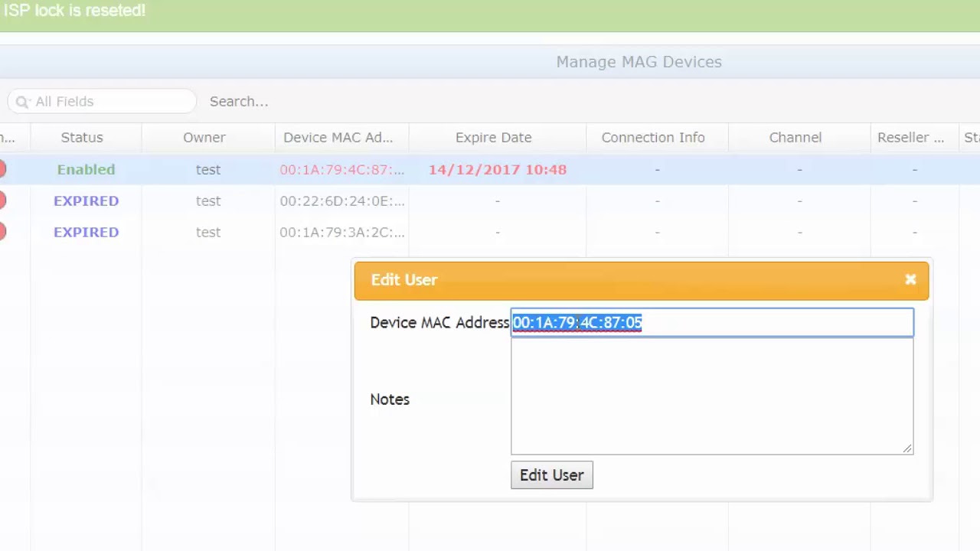Viewport: 980px width, 551px height.
Task: Click EXPIRED status of 00:22:6D device
Action: click(x=86, y=201)
